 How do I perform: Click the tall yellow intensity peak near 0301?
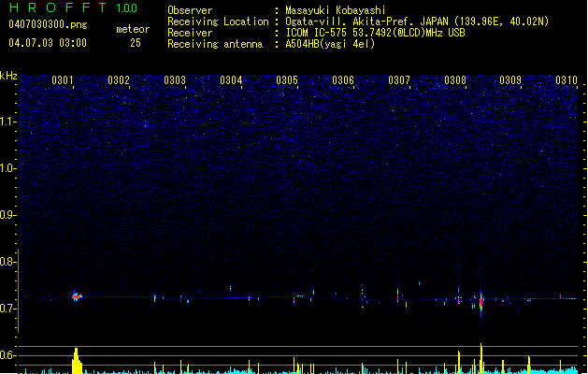77,361
